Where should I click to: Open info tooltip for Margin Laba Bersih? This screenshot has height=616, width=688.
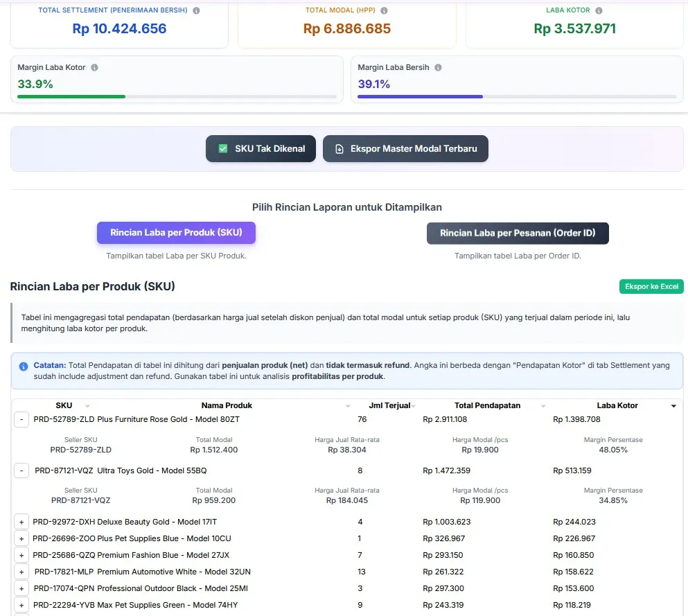[438, 68]
